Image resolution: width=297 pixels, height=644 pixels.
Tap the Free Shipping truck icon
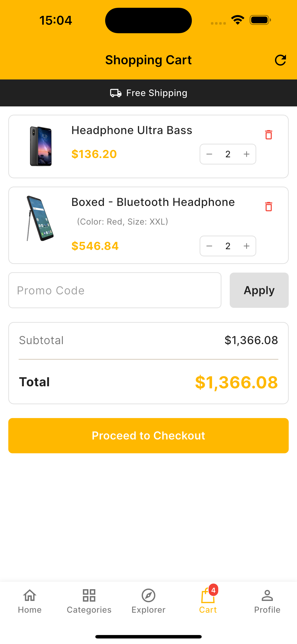tap(116, 93)
